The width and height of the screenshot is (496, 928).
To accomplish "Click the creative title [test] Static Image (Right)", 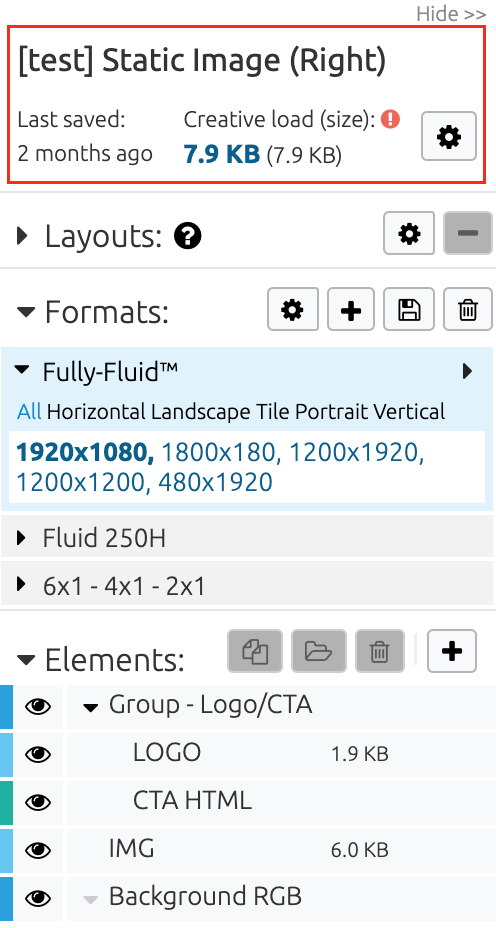I will pos(202,61).
